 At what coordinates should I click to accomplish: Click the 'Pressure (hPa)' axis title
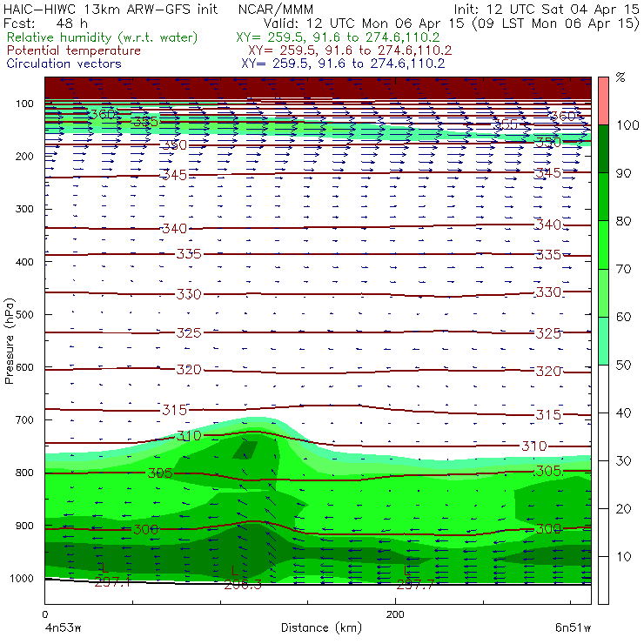10,341
